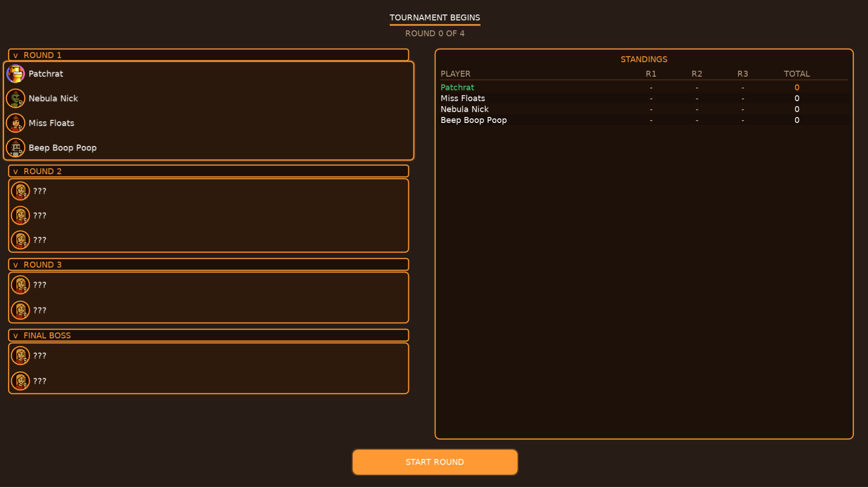Select the top mystery avatar in Round 3

20,285
